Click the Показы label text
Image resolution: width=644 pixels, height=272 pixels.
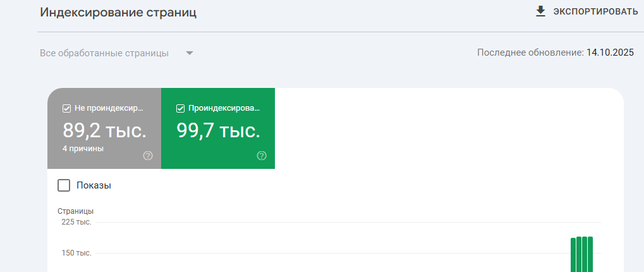click(x=94, y=185)
